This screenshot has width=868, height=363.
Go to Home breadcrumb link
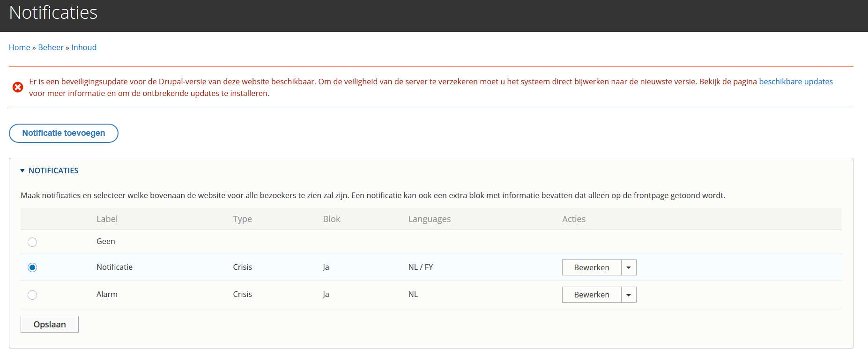[19, 47]
